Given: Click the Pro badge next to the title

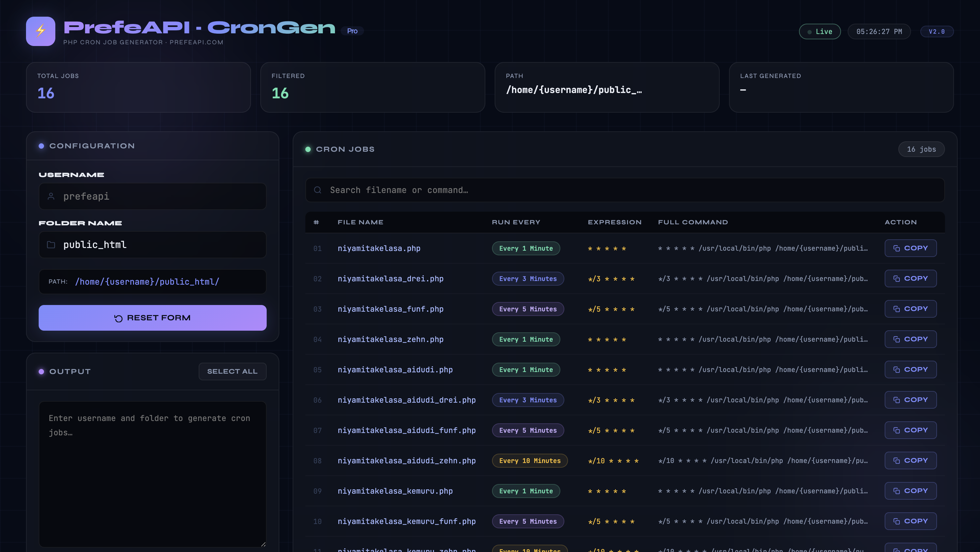Looking at the screenshot, I should click(x=352, y=31).
